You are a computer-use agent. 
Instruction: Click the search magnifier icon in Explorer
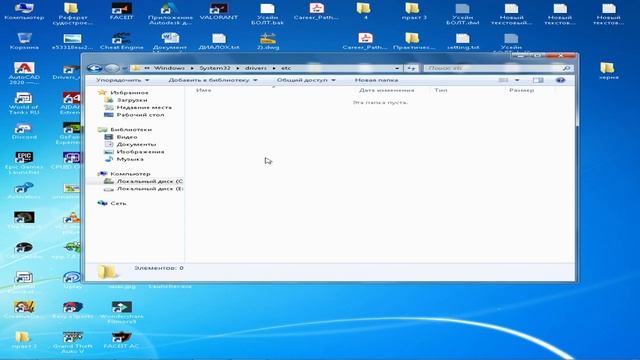coord(566,68)
